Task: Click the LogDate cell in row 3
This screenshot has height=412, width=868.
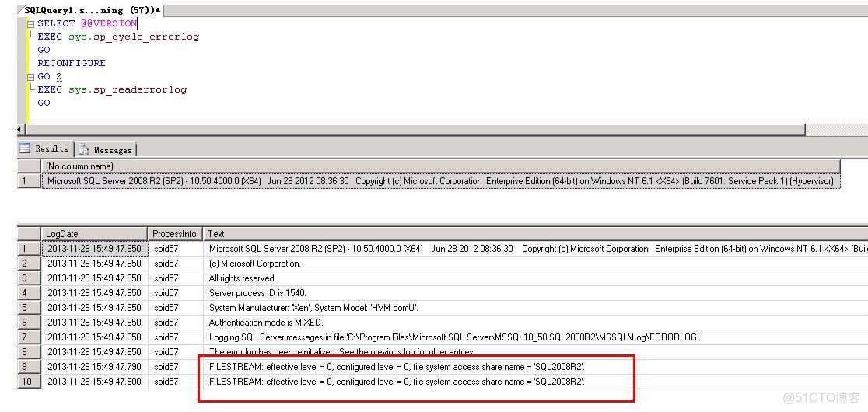Action: (x=95, y=278)
